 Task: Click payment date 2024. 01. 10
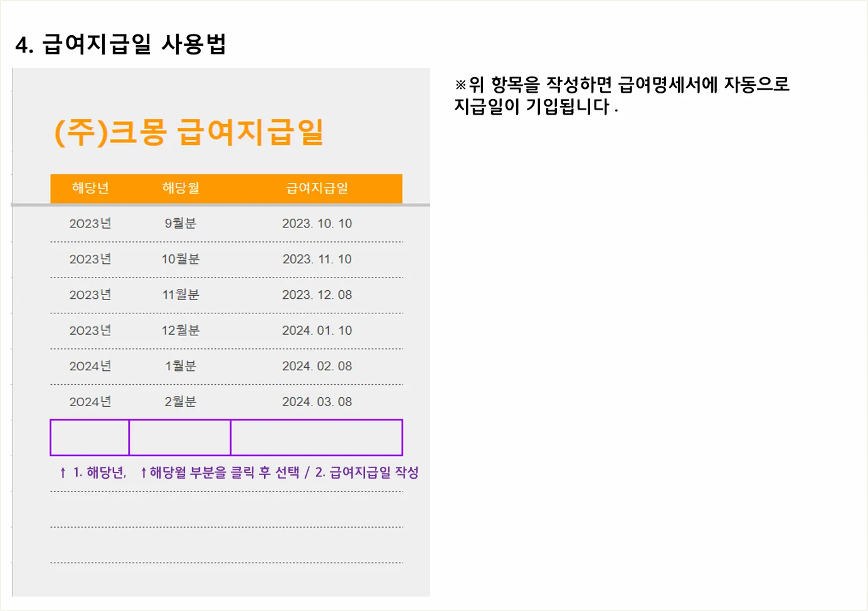(x=317, y=331)
